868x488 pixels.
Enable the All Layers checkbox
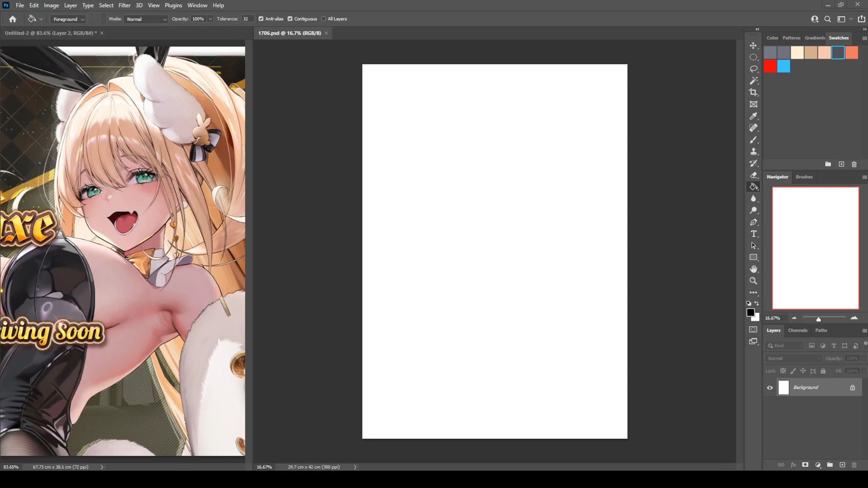pos(323,19)
